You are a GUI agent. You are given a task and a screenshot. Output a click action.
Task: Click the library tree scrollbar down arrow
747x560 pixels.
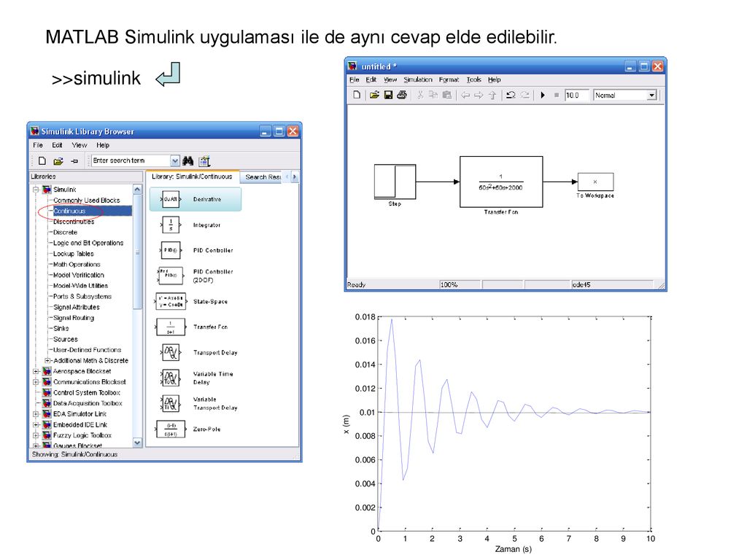[137, 443]
